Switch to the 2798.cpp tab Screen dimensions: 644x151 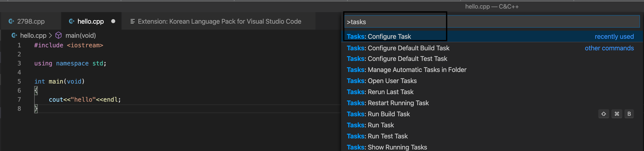tap(31, 21)
